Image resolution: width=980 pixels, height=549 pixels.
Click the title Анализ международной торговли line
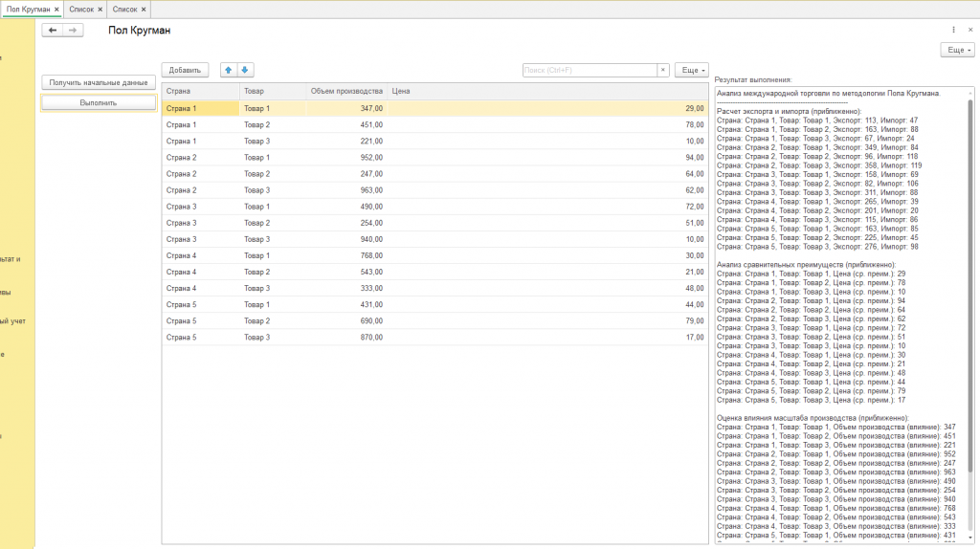829,93
